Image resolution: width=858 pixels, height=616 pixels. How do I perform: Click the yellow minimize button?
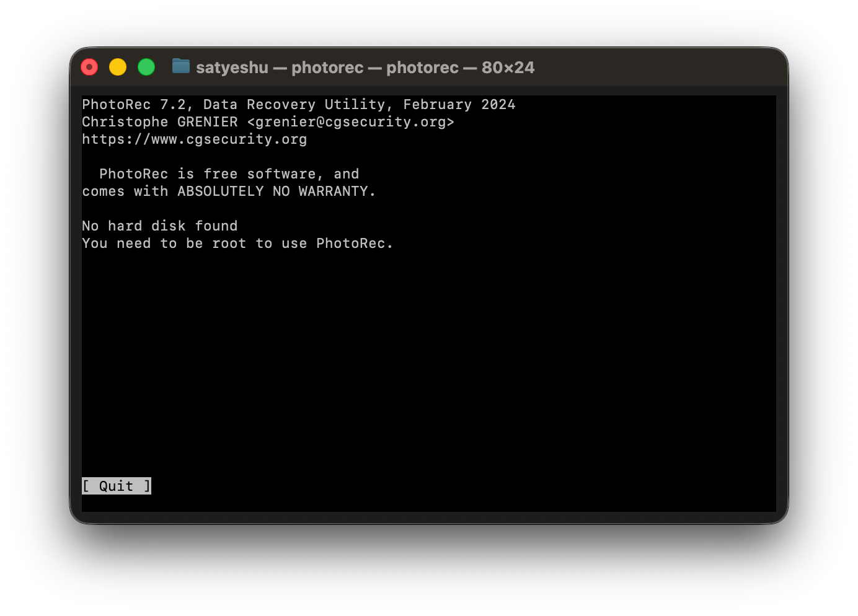point(118,66)
